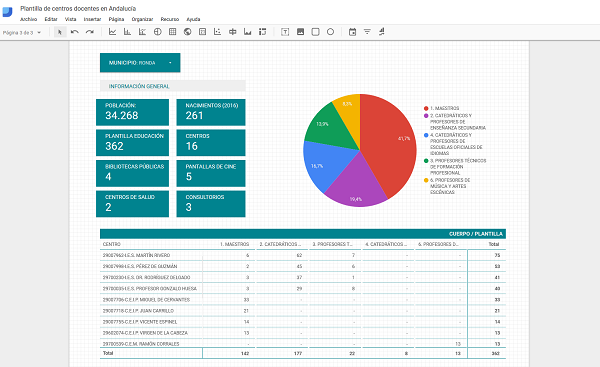Add a filter control from the toolbar

[367, 32]
